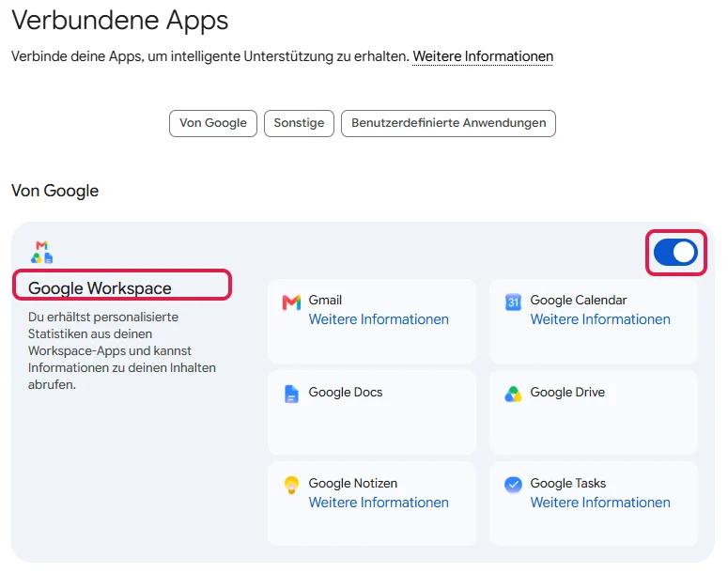Click the Google Docs document icon

coord(291,394)
